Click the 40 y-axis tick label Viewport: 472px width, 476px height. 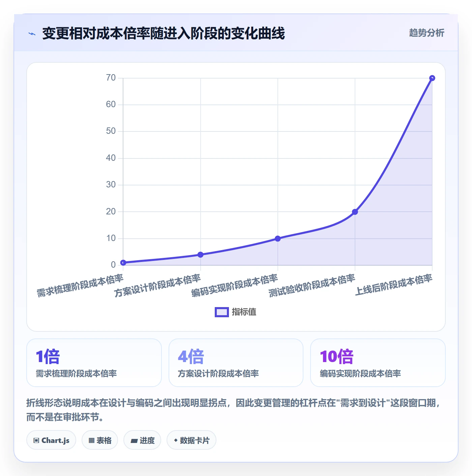tap(111, 158)
